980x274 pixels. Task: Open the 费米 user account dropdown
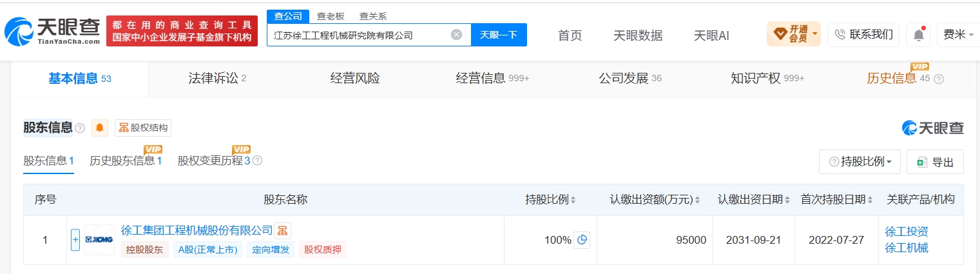point(958,35)
